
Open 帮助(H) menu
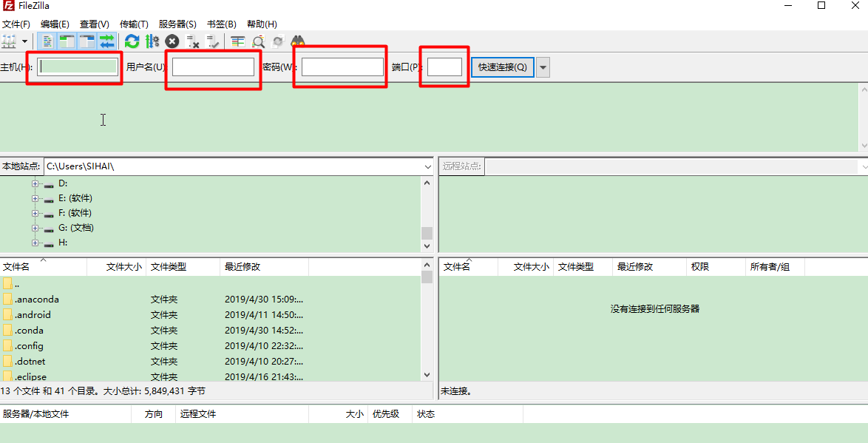(262, 24)
